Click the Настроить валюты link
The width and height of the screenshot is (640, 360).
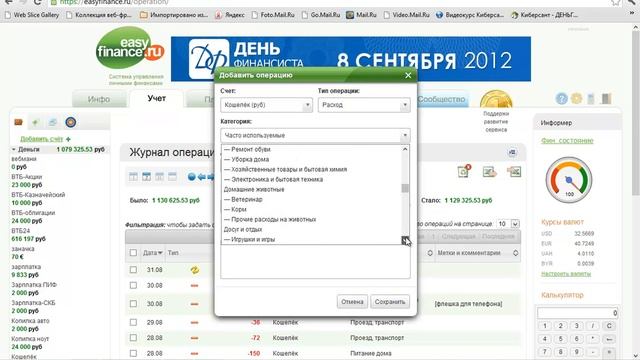[x=566, y=274]
